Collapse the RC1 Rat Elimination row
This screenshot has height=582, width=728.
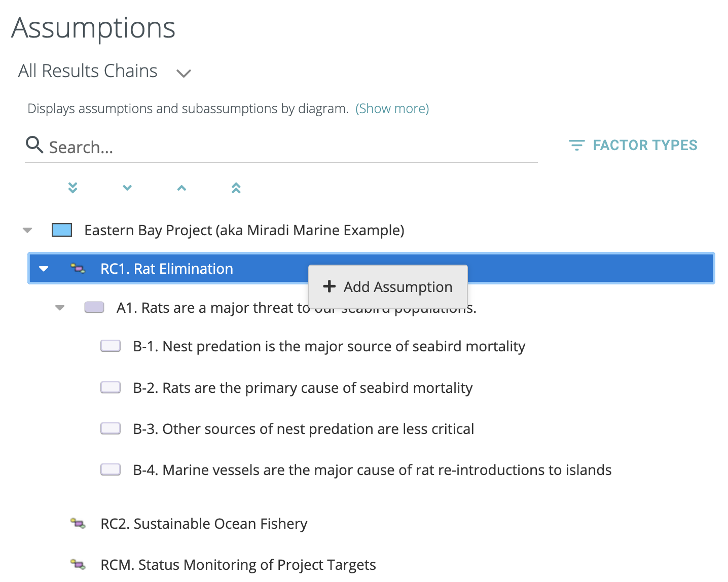(44, 269)
